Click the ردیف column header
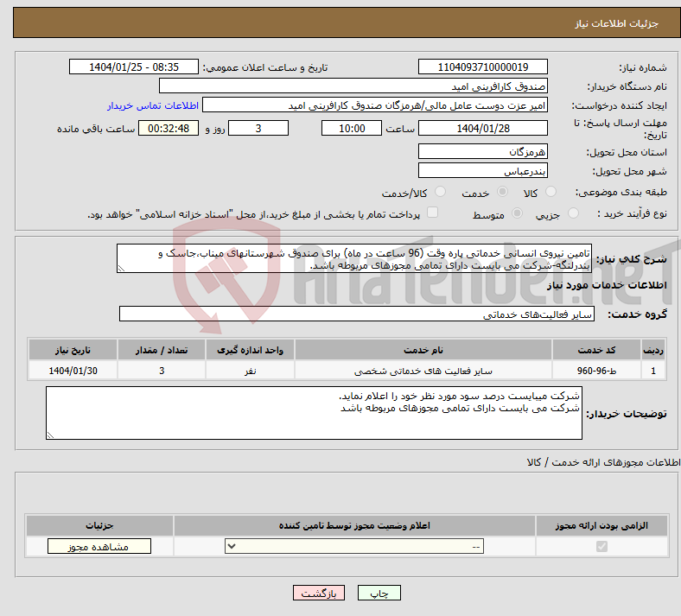 653,350
